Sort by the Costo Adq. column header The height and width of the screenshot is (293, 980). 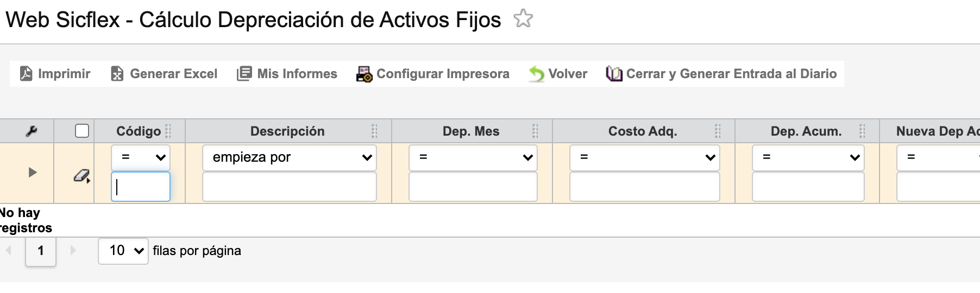coord(642,131)
